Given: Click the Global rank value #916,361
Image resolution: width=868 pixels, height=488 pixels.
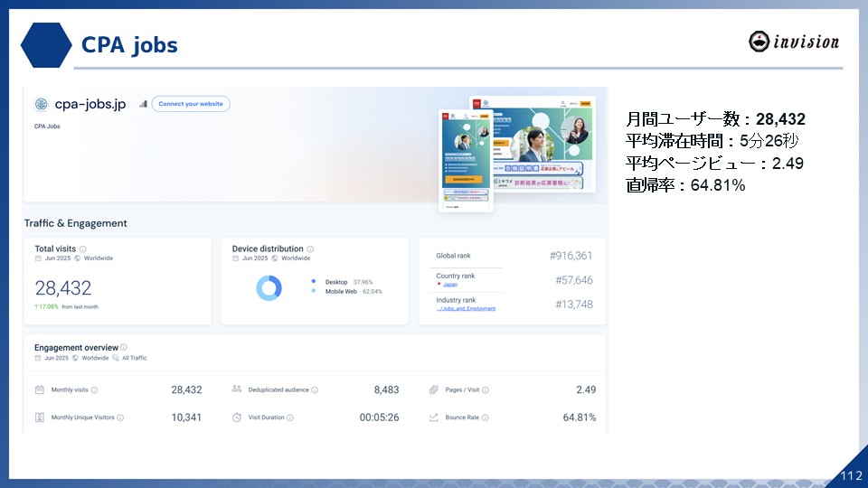Looking at the screenshot, I should (x=571, y=256).
